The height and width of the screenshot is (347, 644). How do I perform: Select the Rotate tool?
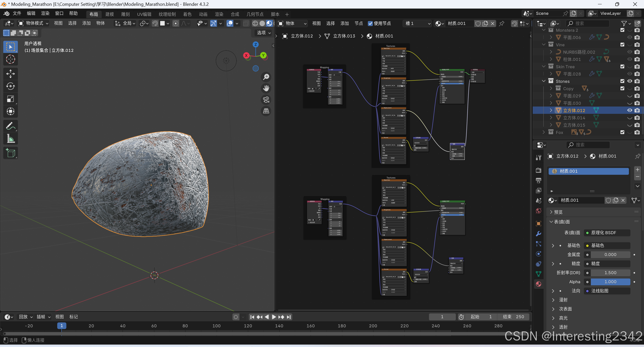pyautogui.click(x=10, y=86)
